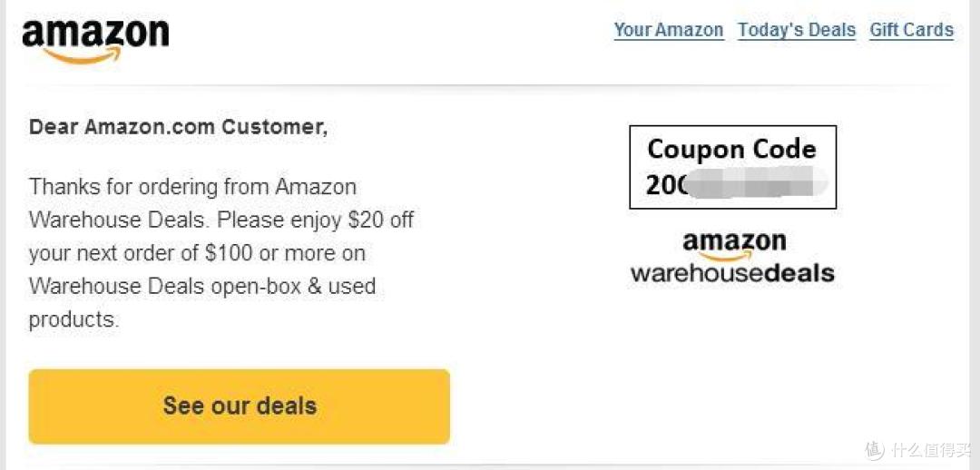This screenshot has height=470, width=980.
Task: Click the word products ending the paragraph
Action: 73,320
